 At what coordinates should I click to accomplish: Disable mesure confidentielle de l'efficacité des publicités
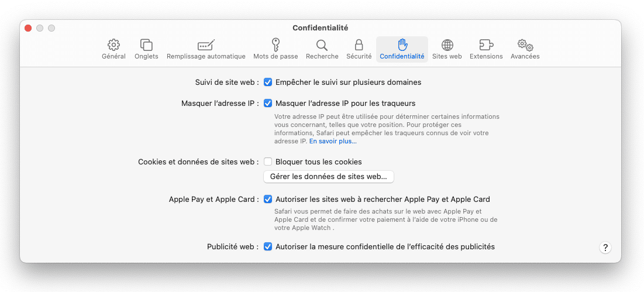click(268, 247)
